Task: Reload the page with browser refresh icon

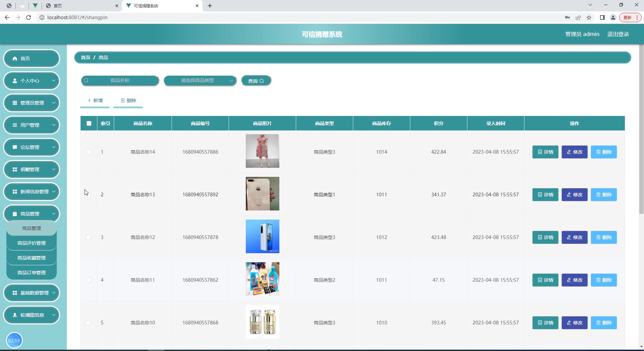Action: 29,17
